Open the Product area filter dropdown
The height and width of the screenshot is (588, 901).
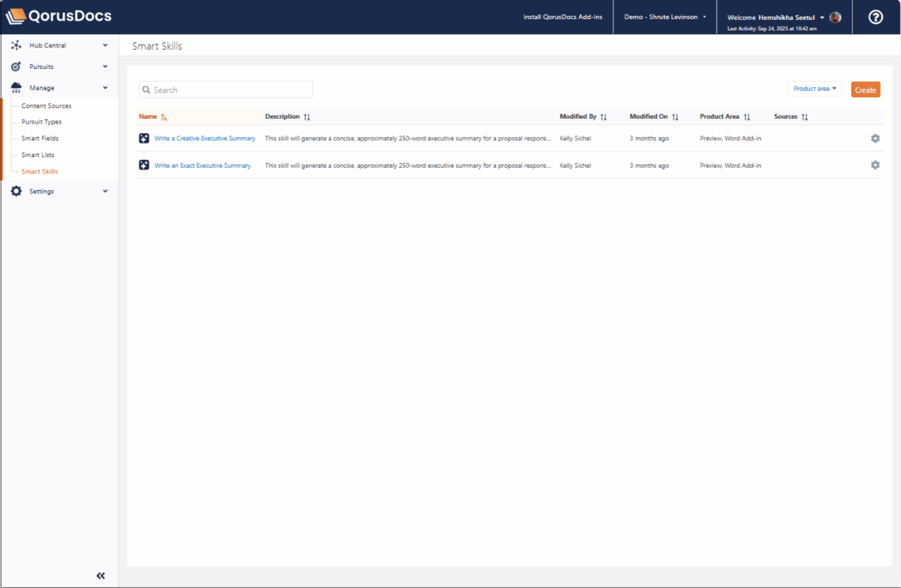pyautogui.click(x=814, y=89)
